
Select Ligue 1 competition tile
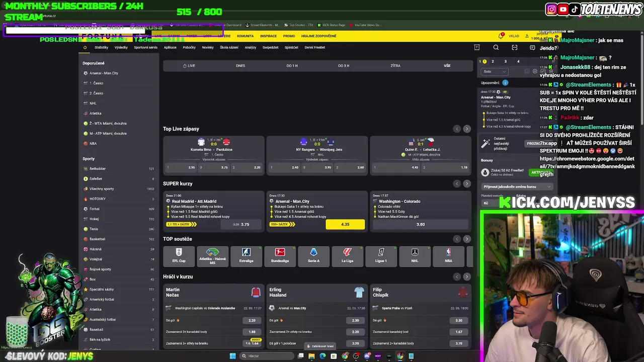coord(381,256)
